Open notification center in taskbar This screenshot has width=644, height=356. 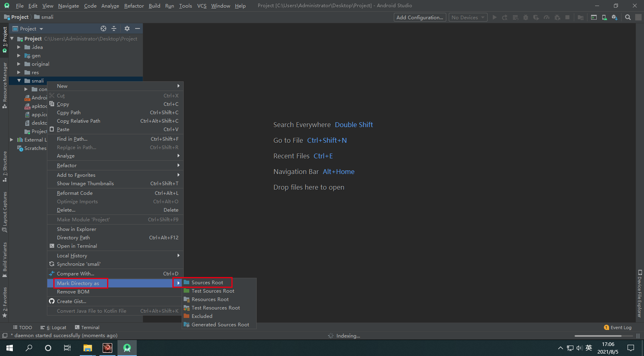(631, 348)
